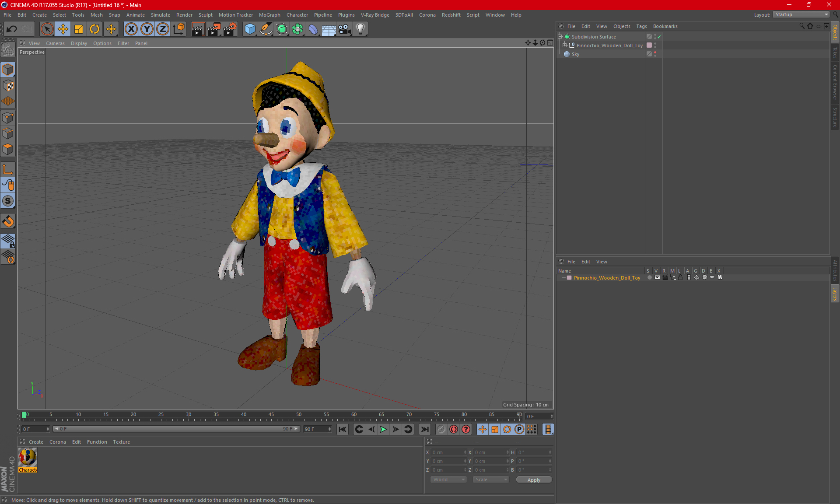Image resolution: width=840 pixels, height=504 pixels.
Task: Activate the Scale tool
Action: click(x=79, y=29)
